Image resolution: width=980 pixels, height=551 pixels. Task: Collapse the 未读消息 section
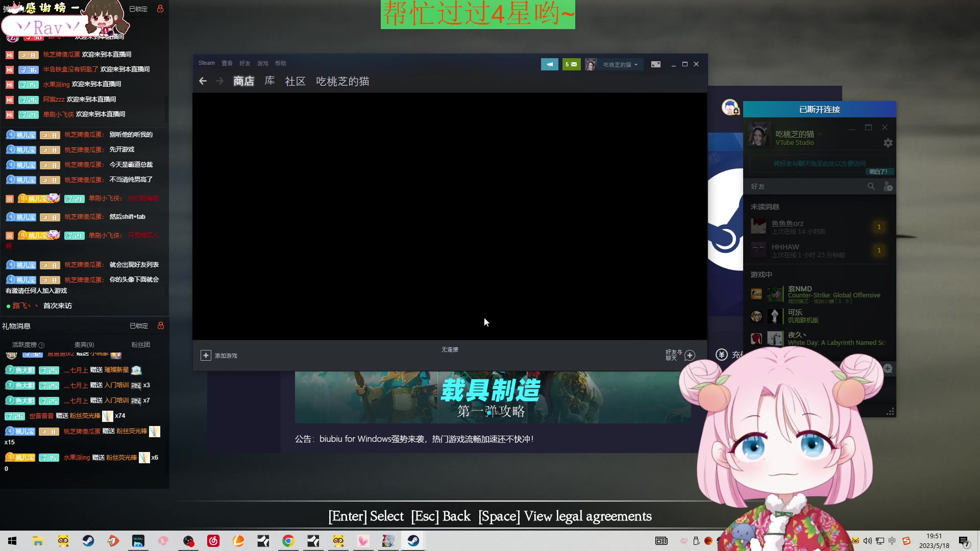(x=765, y=207)
